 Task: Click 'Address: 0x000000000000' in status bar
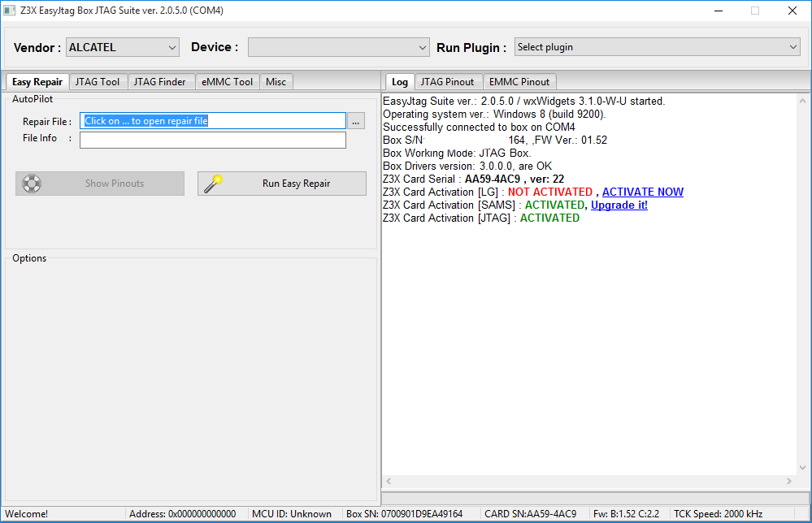pos(182,514)
